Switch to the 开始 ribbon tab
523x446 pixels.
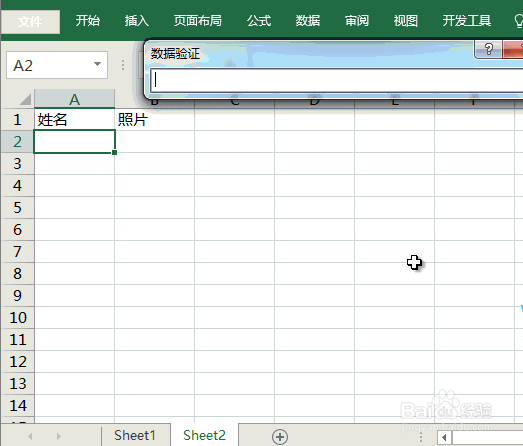pyautogui.click(x=88, y=21)
